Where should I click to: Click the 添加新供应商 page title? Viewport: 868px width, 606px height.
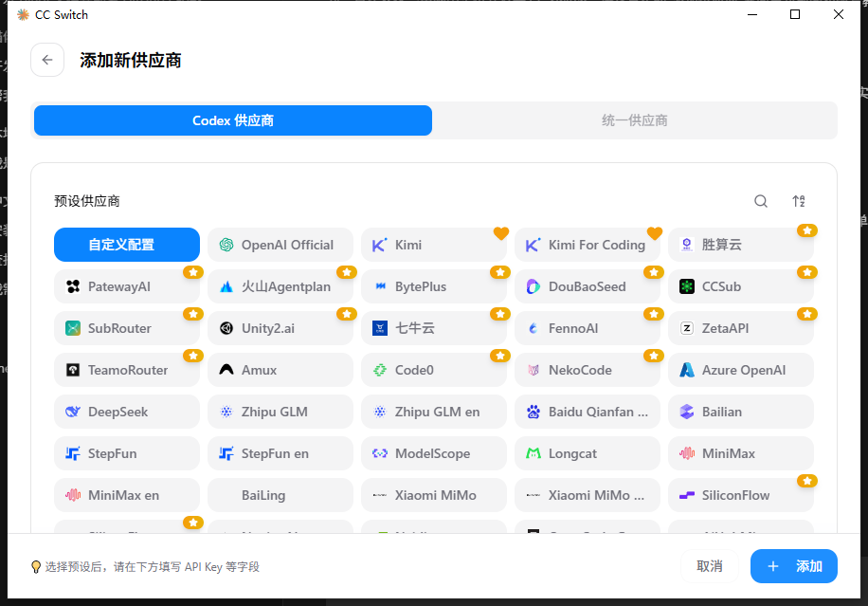131,60
